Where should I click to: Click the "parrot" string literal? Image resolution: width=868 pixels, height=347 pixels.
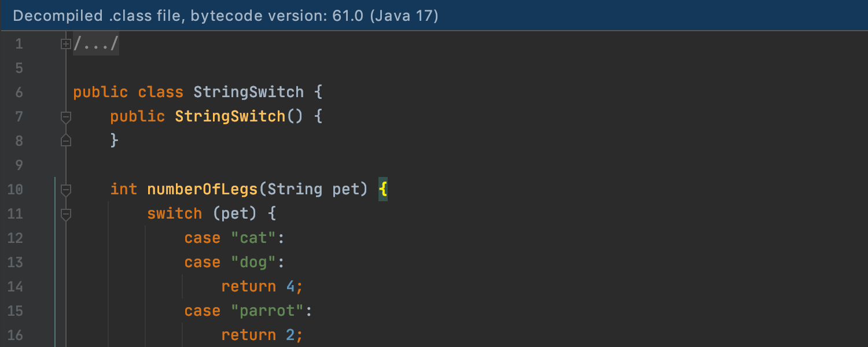[267, 311]
